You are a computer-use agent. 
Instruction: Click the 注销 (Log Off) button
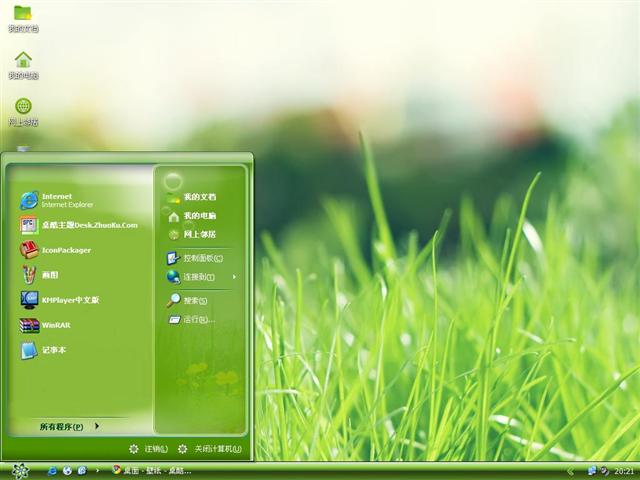pos(149,449)
